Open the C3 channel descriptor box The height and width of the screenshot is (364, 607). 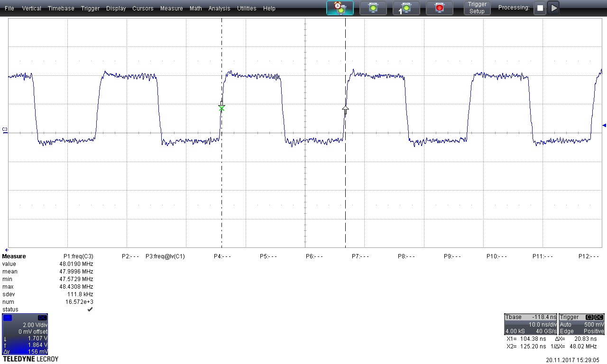point(25,335)
